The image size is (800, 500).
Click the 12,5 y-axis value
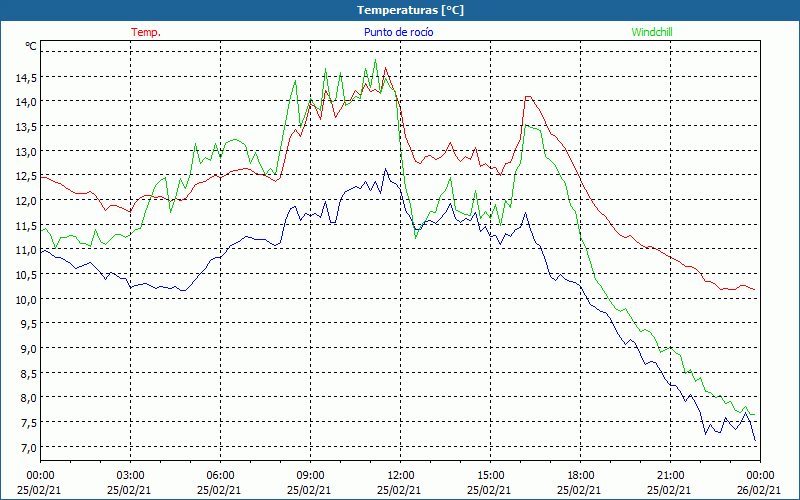tap(26, 176)
